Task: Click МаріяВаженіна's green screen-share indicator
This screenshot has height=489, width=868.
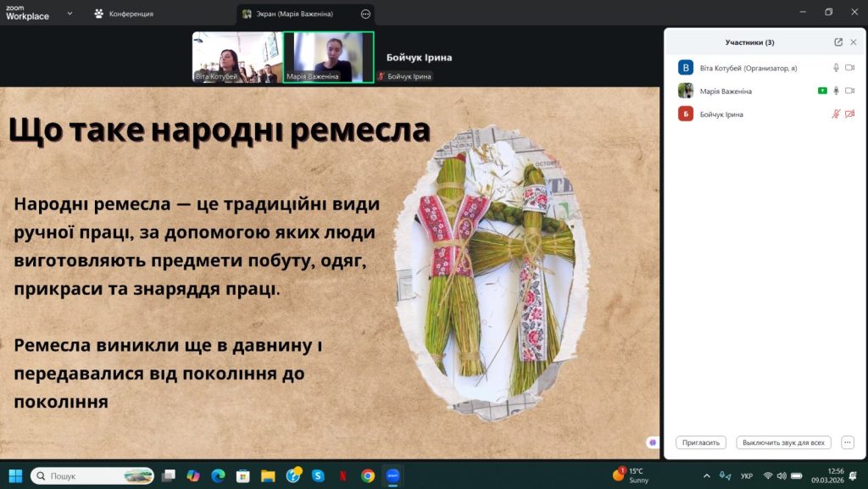Action: [x=822, y=91]
